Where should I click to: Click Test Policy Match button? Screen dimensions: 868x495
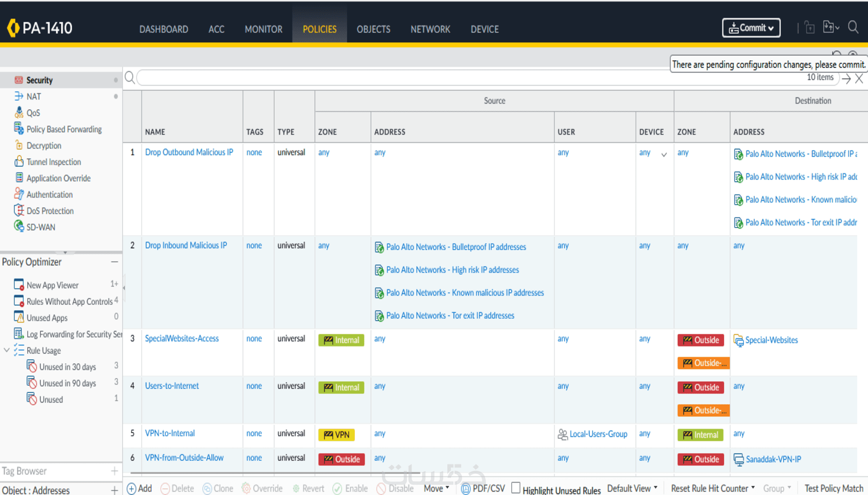(834, 488)
